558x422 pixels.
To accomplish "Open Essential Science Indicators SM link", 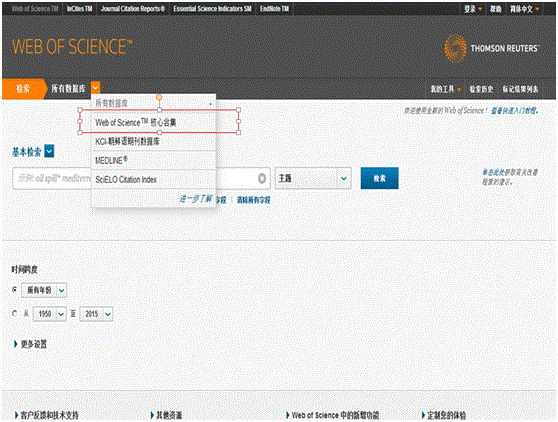I will coord(212,9).
